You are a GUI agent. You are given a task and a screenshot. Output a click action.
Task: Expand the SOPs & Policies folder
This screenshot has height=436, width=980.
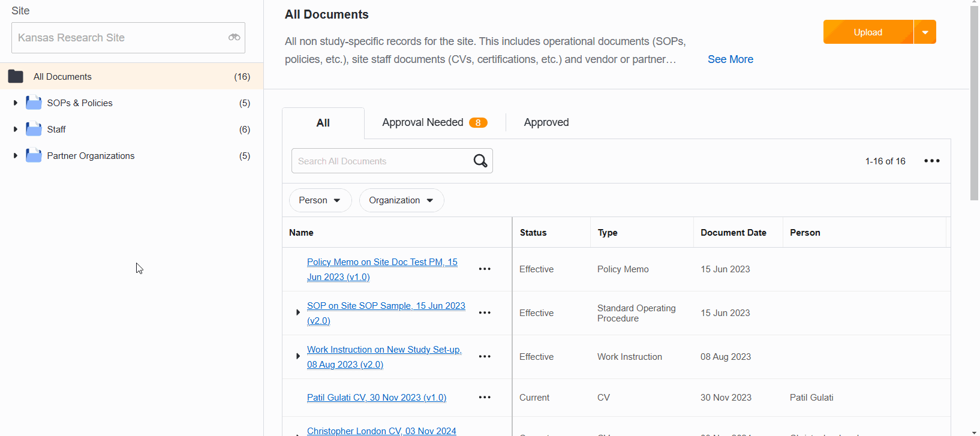coord(15,103)
